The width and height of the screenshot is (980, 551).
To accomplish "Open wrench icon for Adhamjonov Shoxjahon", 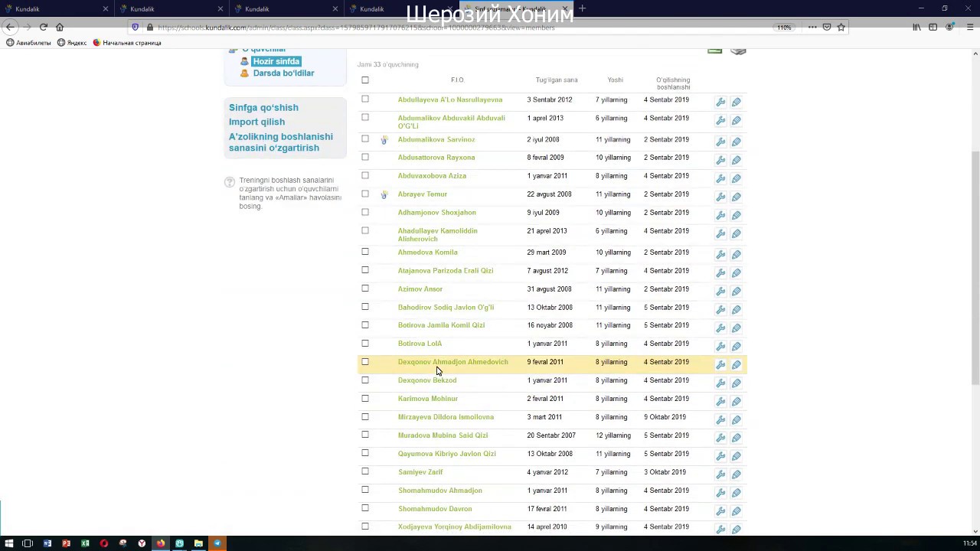I will (720, 215).
